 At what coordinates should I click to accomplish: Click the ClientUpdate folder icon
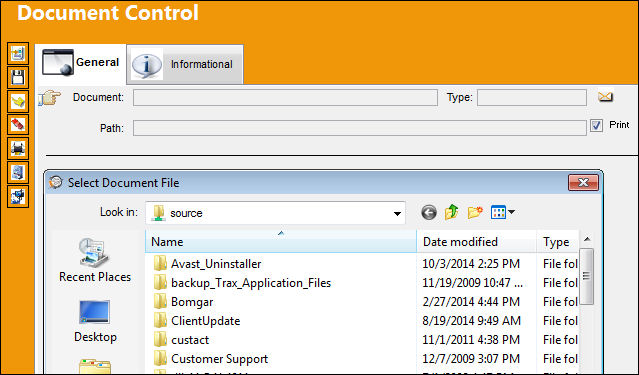tap(160, 320)
